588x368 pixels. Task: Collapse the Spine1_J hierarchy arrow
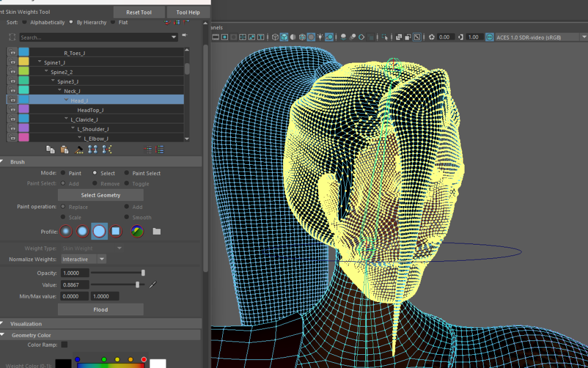point(40,62)
